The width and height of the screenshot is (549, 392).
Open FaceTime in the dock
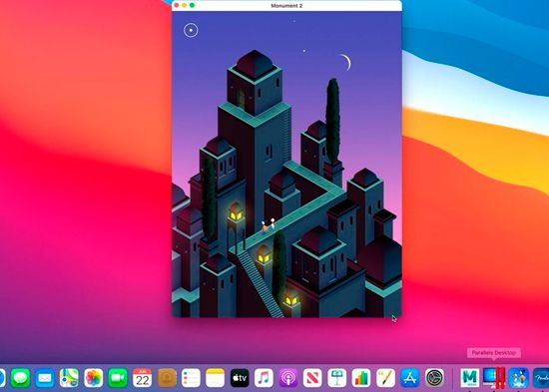pyautogui.click(x=118, y=378)
